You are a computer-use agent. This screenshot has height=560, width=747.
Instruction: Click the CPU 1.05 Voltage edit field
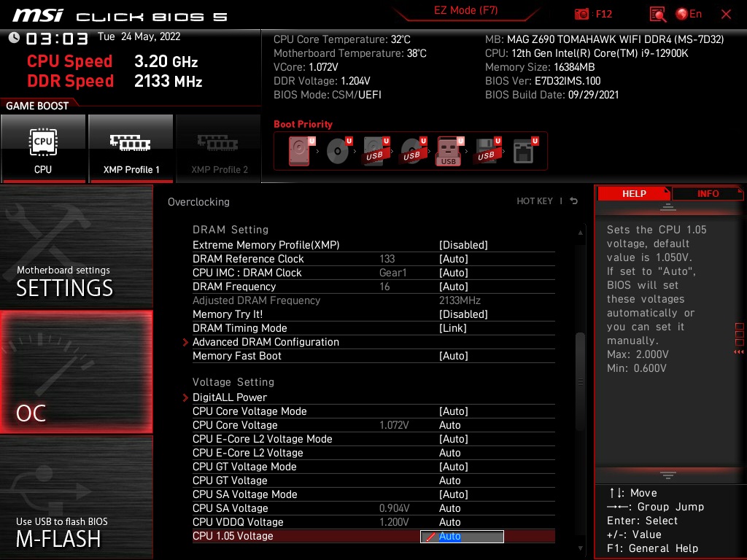462,536
